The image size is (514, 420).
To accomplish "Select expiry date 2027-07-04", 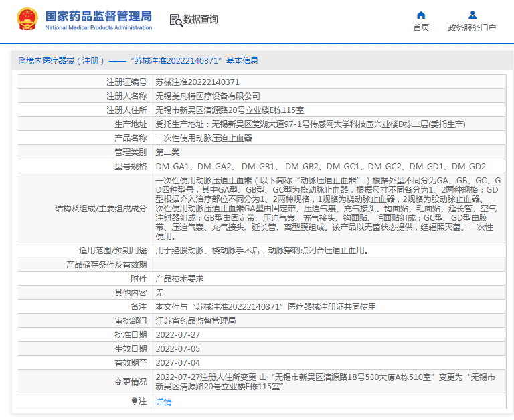I will [x=177, y=363].
